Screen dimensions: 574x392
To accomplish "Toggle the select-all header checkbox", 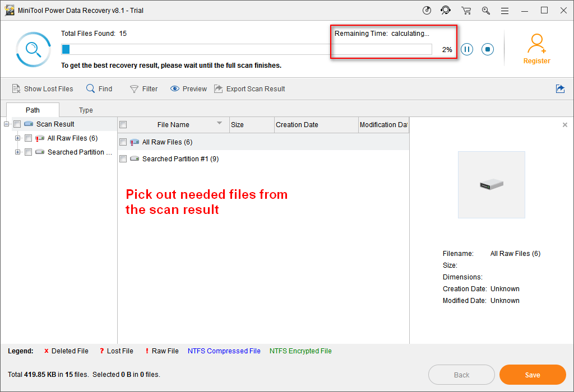I will [123, 125].
